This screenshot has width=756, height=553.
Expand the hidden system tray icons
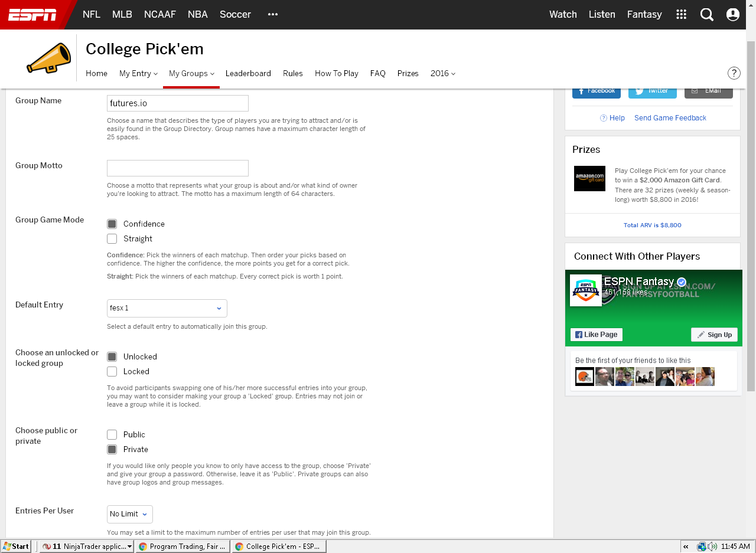[x=686, y=547]
